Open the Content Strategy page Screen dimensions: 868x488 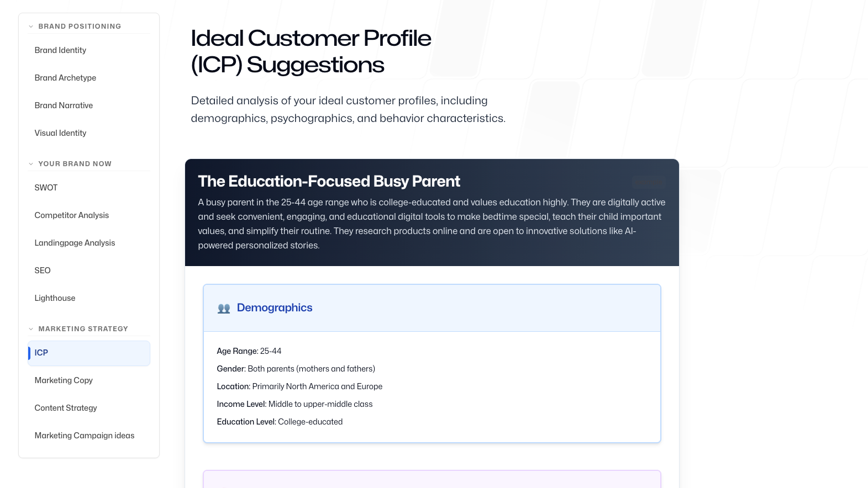[x=66, y=408]
